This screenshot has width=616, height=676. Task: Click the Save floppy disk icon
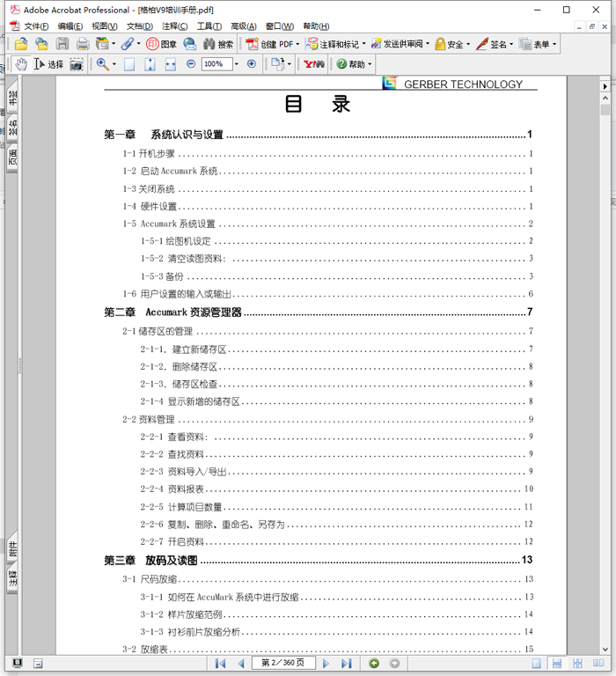[x=62, y=44]
